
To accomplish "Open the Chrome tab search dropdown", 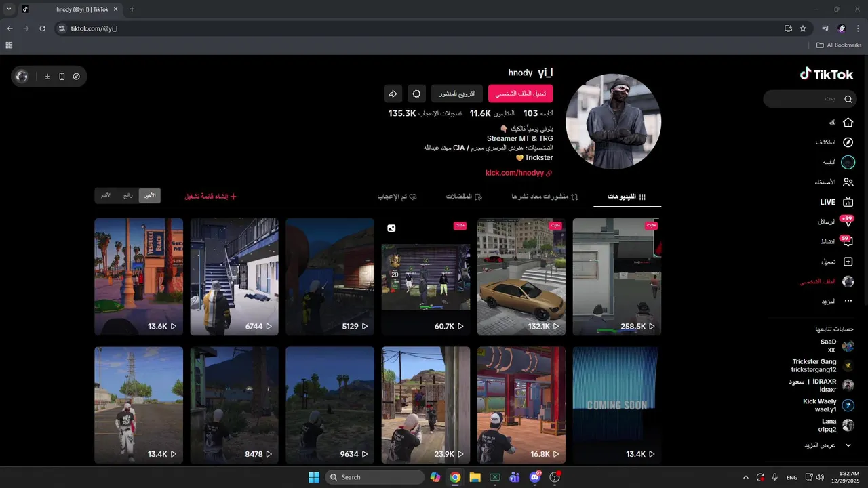I will click(x=9, y=9).
